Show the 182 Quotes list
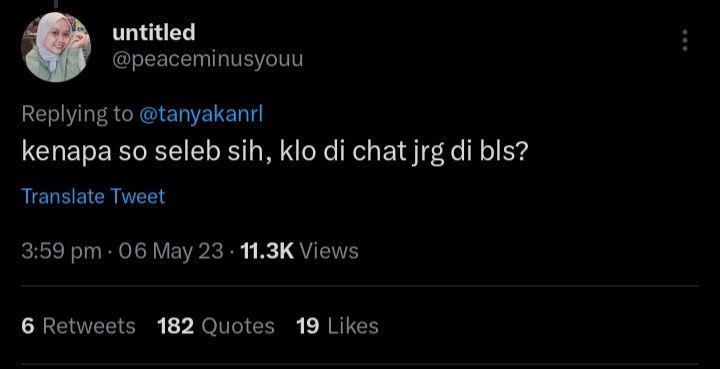 216,326
